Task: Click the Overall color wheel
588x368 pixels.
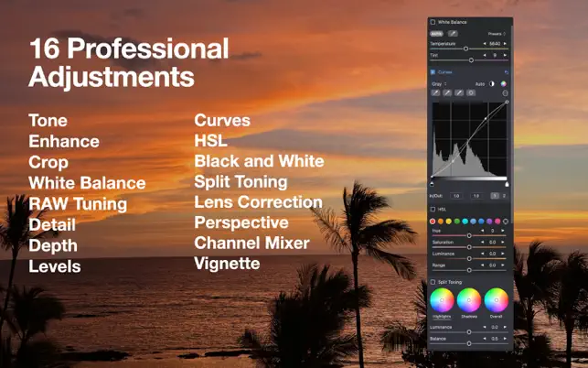Action: click(497, 300)
